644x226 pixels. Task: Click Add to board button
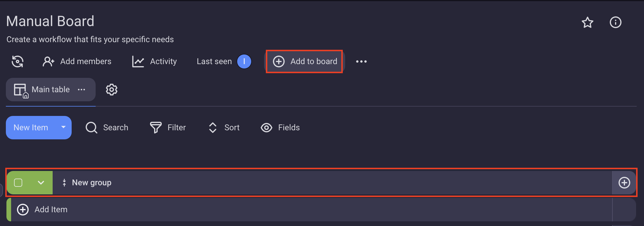coord(304,61)
